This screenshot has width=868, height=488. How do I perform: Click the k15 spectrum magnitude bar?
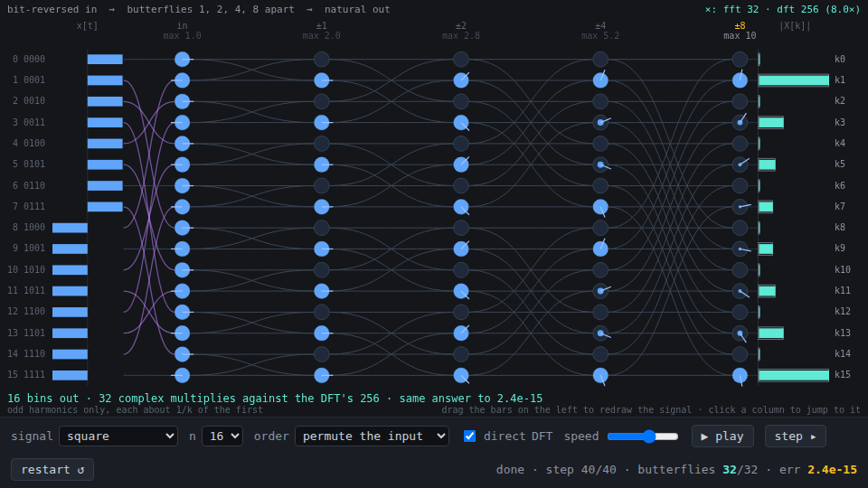(x=794, y=375)
